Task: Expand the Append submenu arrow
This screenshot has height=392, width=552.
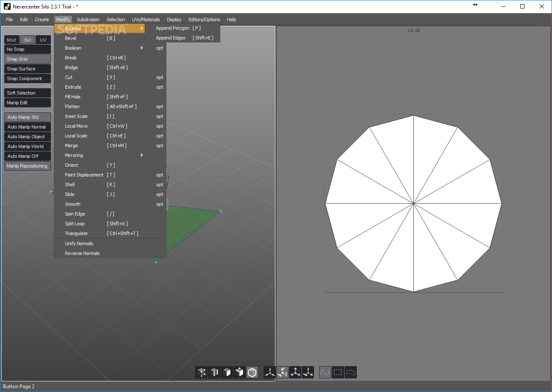Action: pyautogui.click(x=142, y=28)
